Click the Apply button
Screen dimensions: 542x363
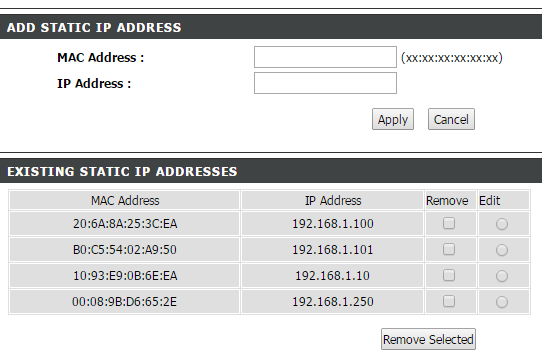tap(393, 119)
